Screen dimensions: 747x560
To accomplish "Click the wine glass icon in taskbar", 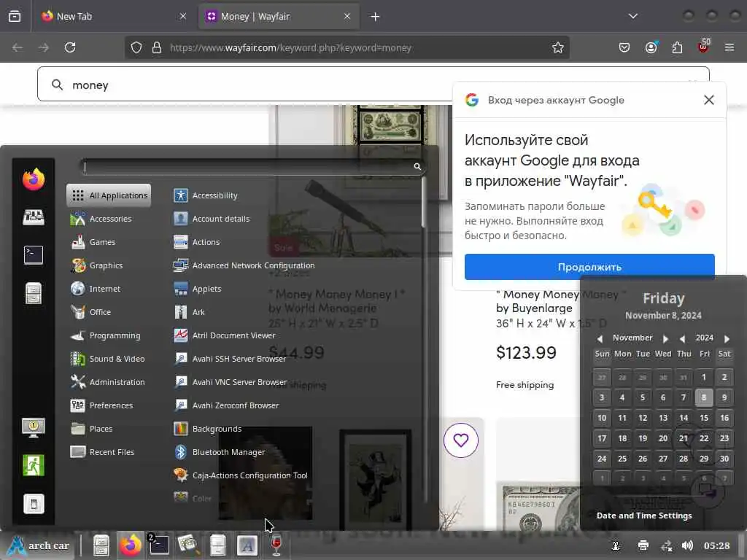I will point(276,545).
